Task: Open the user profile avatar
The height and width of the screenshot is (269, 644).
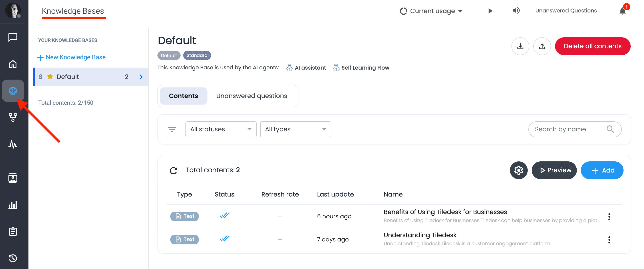Action: coord(13,10)
